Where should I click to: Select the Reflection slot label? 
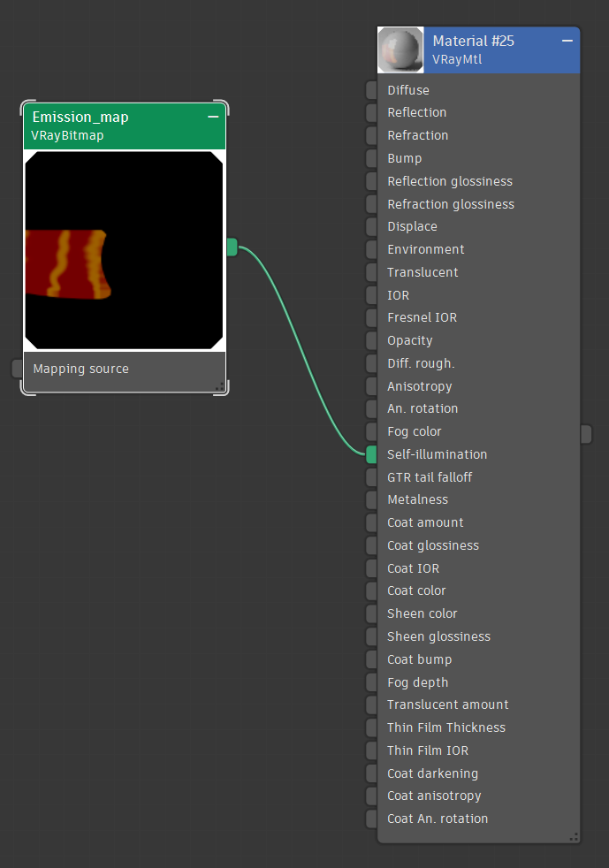point(416,112)
